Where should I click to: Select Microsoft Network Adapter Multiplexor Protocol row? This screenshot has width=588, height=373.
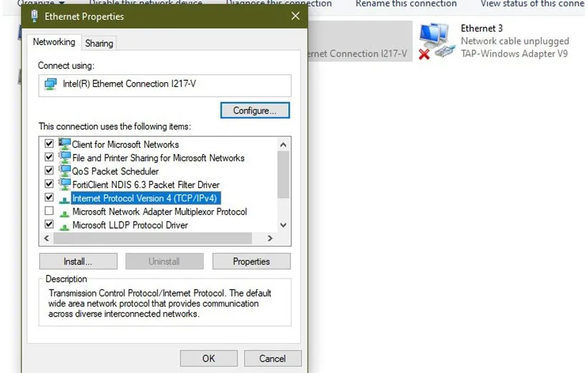160,212
